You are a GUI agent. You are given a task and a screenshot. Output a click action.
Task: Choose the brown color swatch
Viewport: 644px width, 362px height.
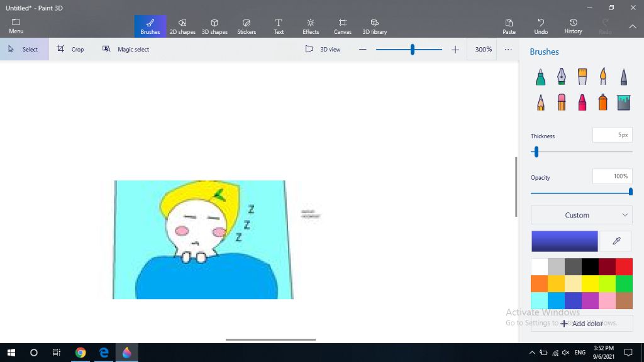(624, 300)
